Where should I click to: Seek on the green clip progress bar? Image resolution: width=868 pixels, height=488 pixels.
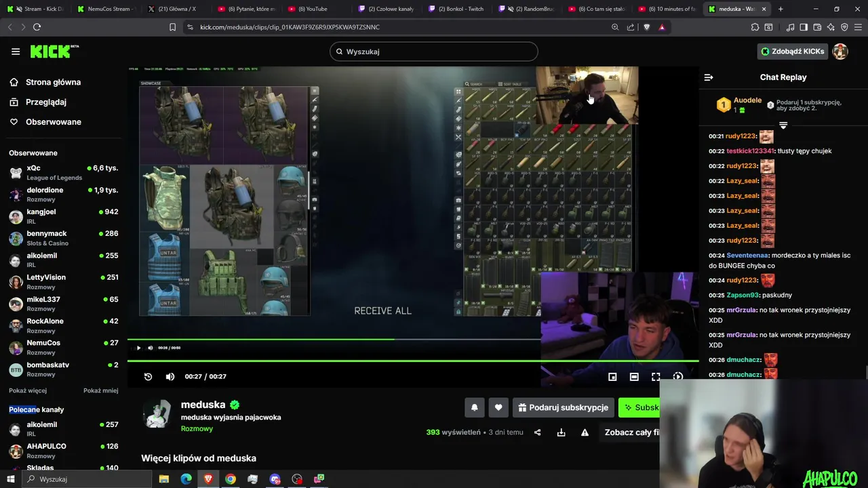tap(413, 361)
